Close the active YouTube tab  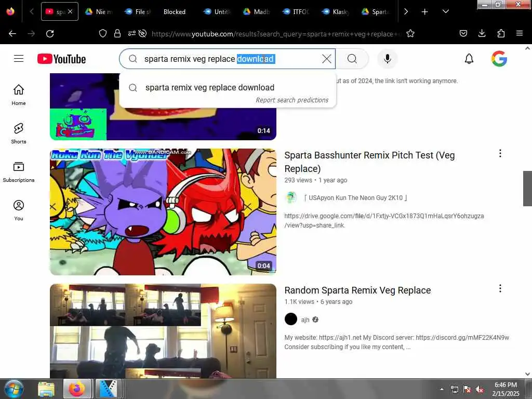pyautogui.click(x=70, y=11)
